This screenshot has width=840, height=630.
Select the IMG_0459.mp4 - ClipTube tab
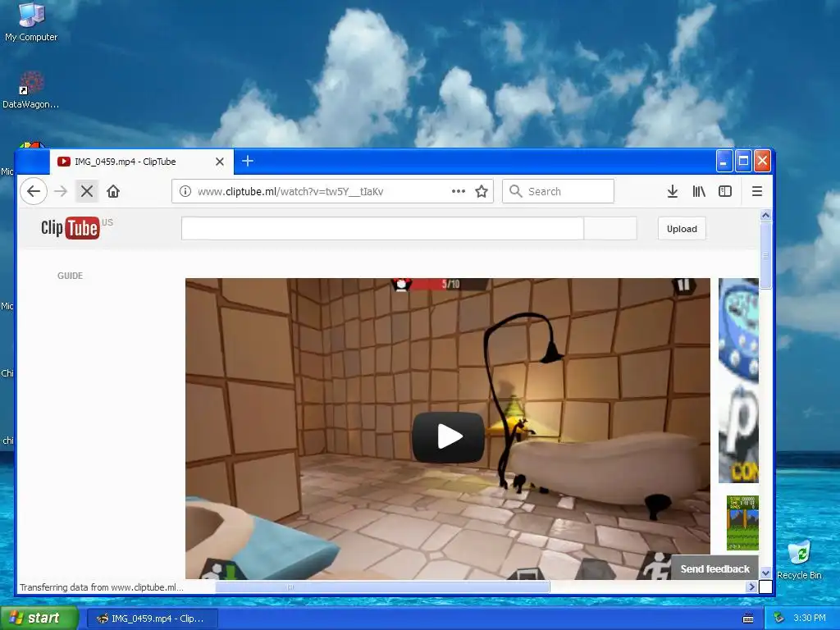pos(141,162)
